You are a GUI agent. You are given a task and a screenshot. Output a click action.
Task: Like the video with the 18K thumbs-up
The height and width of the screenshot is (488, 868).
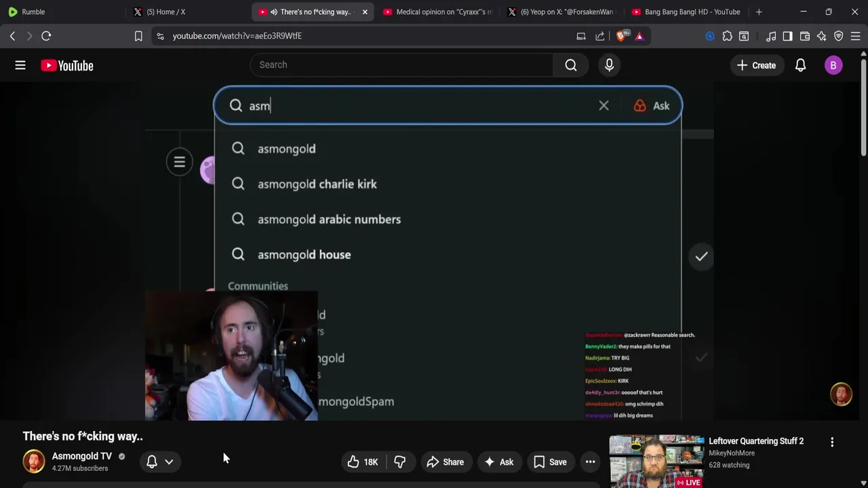tap(363, 462)
